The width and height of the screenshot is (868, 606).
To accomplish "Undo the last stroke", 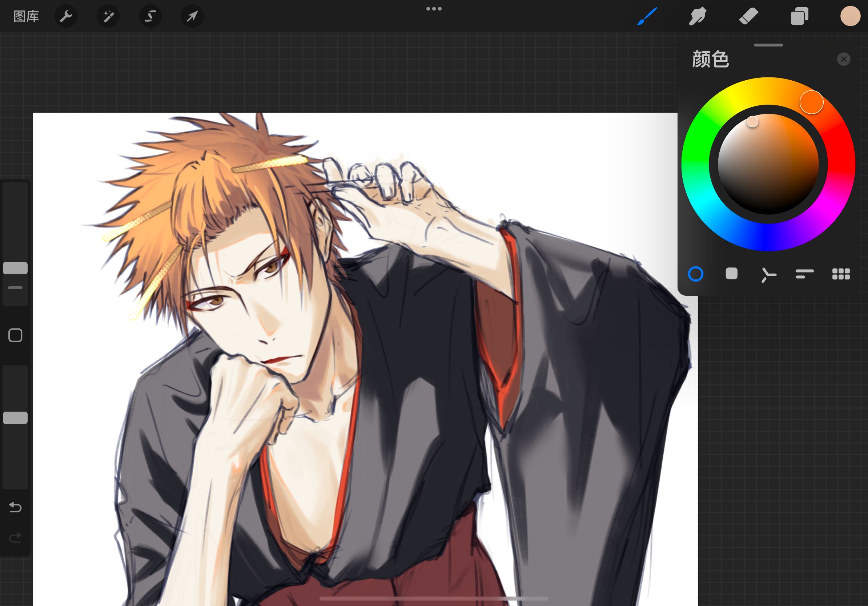I will (x=15, y=507).
